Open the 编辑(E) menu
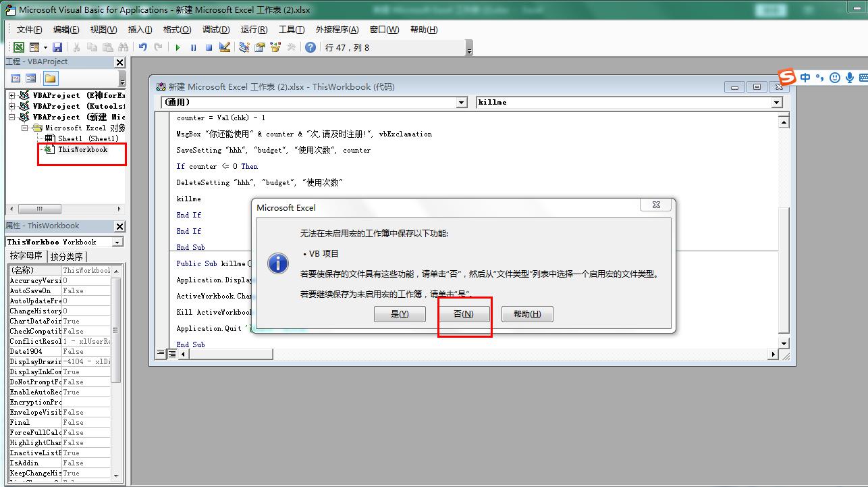This screenshot has width=868, height=487. click(66, 30)
